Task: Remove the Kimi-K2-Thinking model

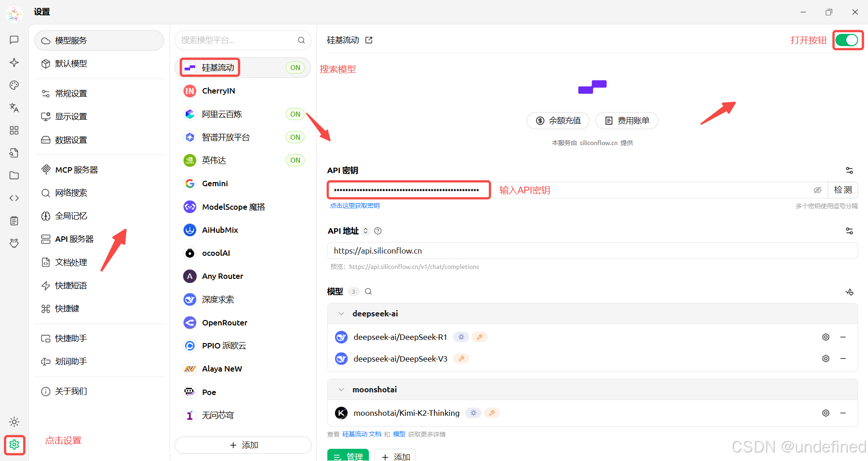Action: [843, 413]
